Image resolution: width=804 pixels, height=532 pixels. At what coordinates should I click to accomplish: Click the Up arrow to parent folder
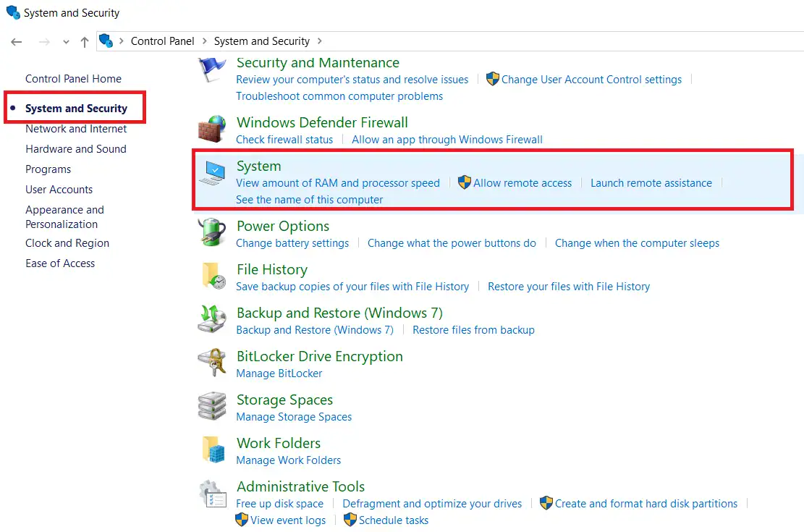(x=85, y=42)
